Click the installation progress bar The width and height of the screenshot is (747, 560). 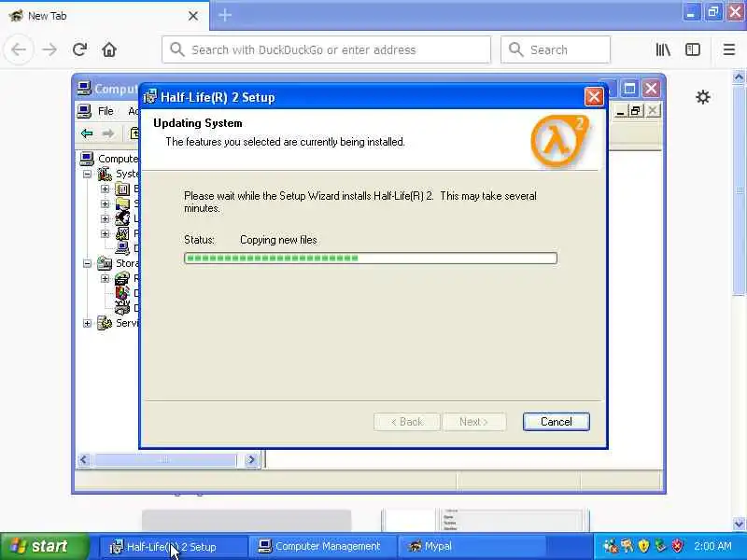pos(371,259)
